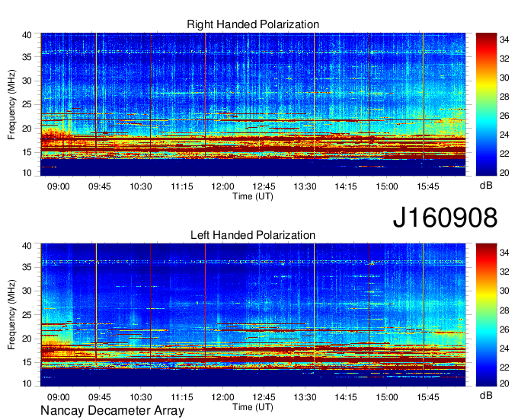Click the 10:30 time tick of the right-handed plot
This screenshot has height=420, width=518.
tap(141, 186)
